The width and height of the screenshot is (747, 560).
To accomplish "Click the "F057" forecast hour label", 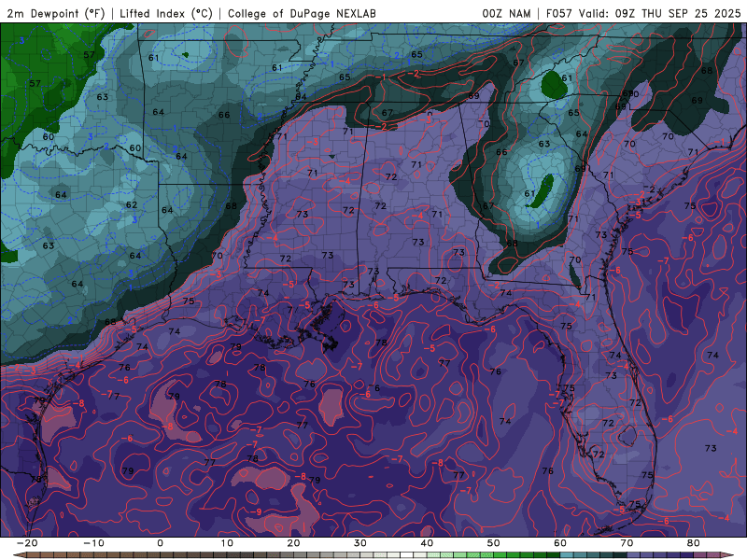I will click(x=560, y=13).
